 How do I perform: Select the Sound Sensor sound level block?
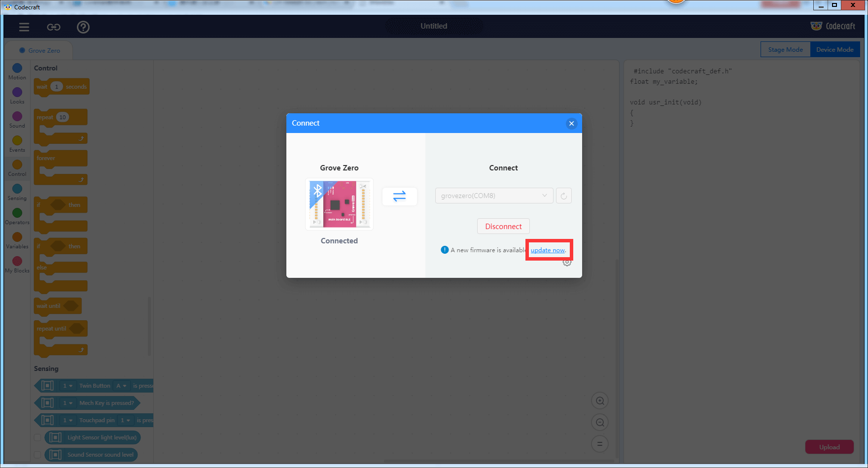pos(91,455)
